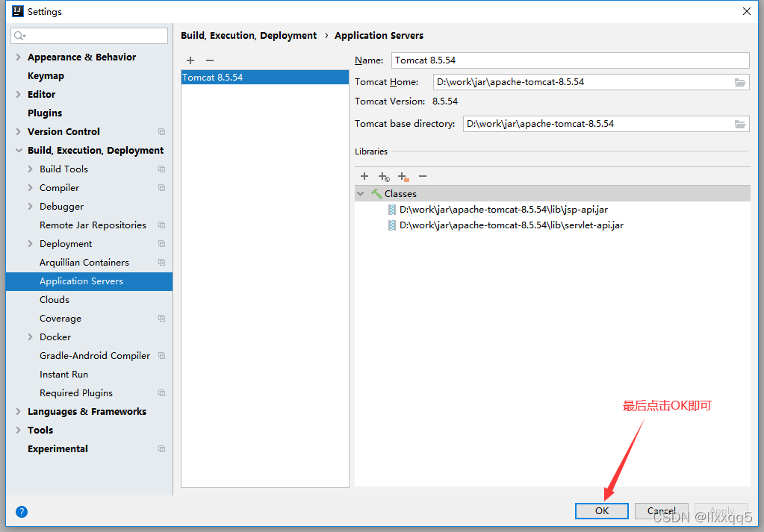764x532 pixels.
Task: Browse folder for Tomcat base directory
Action: [739, 124]
